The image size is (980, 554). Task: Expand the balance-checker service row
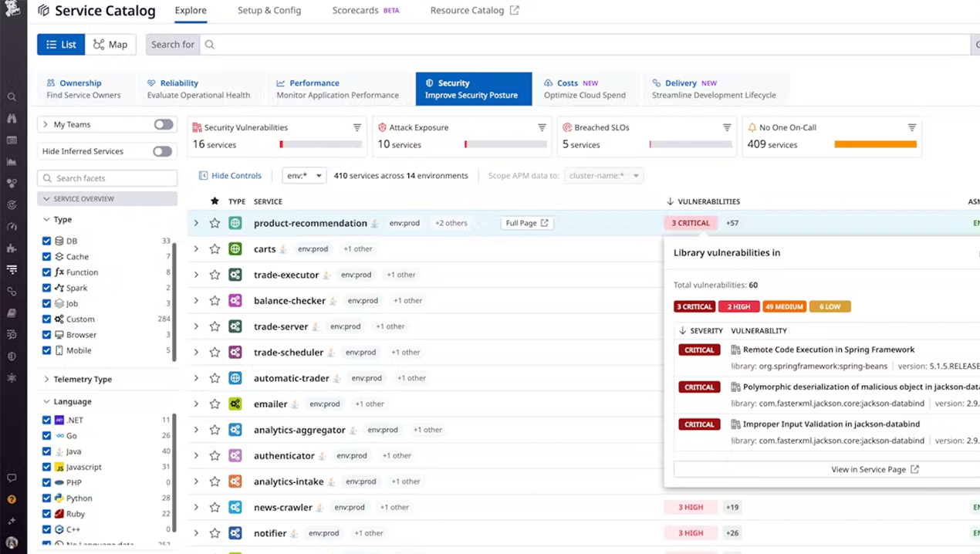(x=196, y=301)
